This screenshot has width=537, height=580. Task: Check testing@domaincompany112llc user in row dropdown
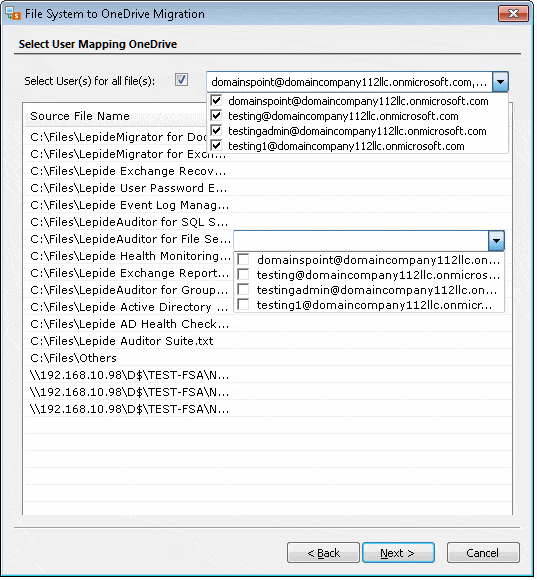click(x=243, y=274)
